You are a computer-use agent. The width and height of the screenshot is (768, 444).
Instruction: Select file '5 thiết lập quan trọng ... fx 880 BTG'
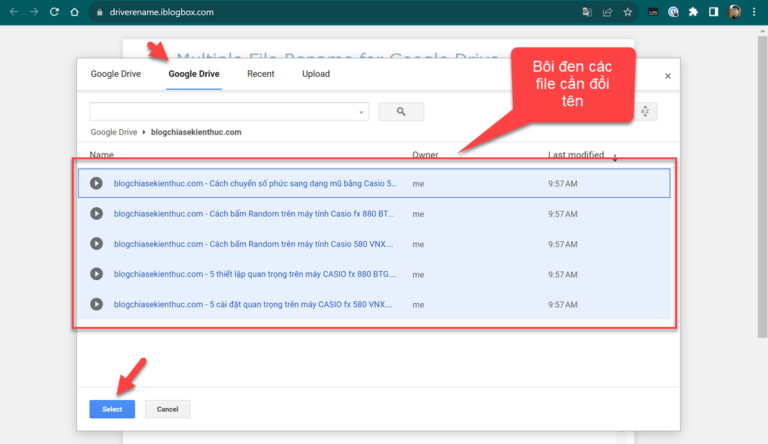point(374,274)
